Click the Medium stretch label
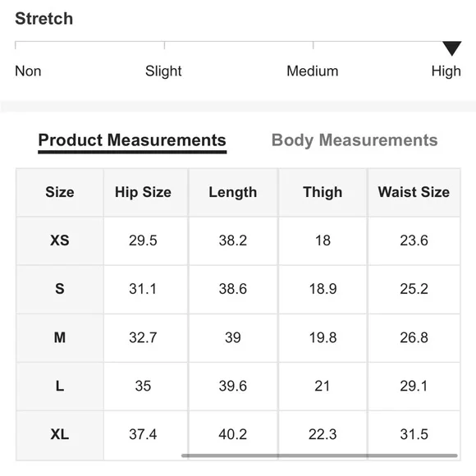476x476 pixels. click(x=313, y=71)
